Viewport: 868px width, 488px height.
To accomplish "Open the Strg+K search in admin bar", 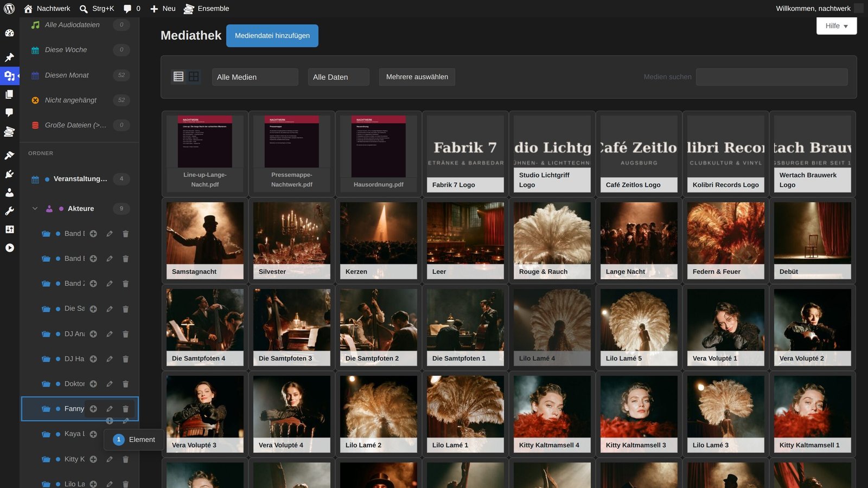I will click(97, 9).
